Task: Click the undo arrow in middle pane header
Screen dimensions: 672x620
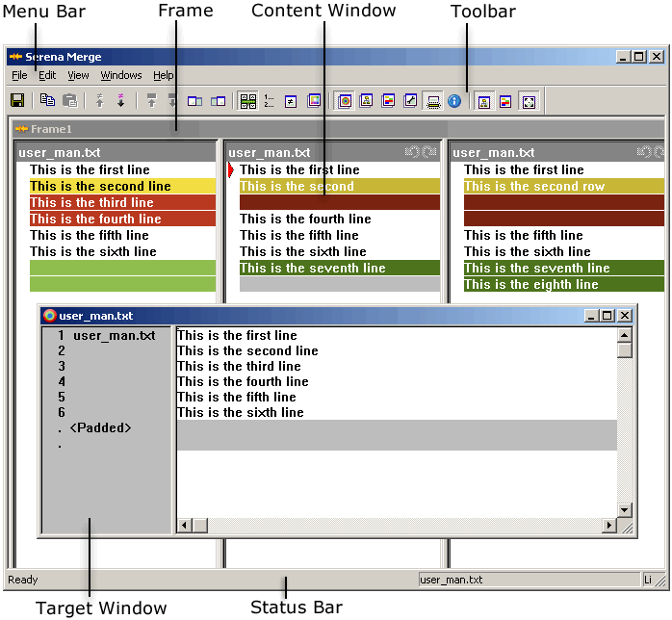Action: tap(412, 152)
